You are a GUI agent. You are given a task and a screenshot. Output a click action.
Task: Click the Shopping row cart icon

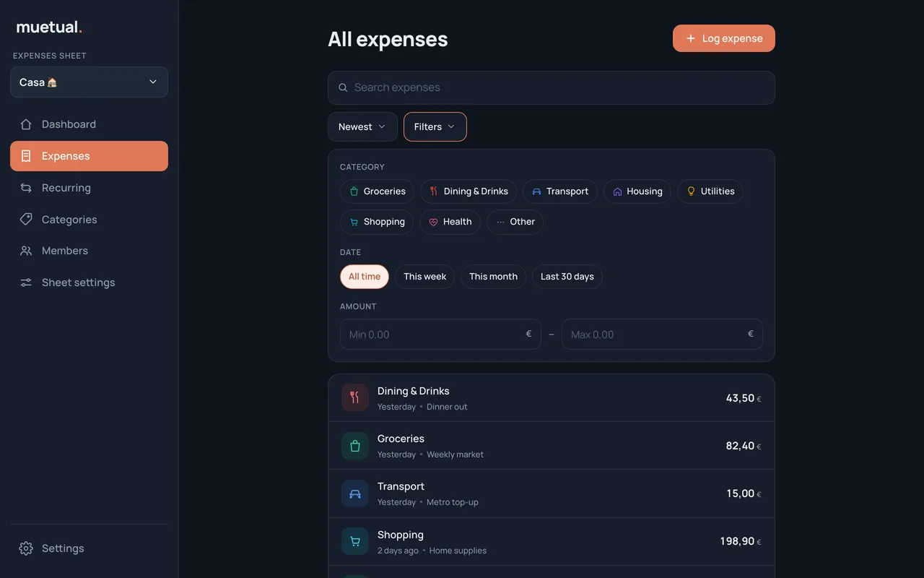tap(354, 541)
